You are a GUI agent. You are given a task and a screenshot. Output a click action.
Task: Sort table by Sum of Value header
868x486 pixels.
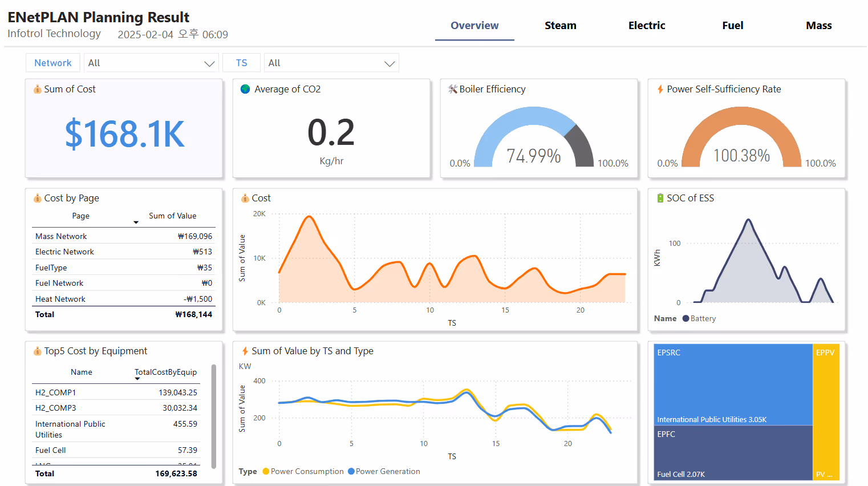[173, 216]
